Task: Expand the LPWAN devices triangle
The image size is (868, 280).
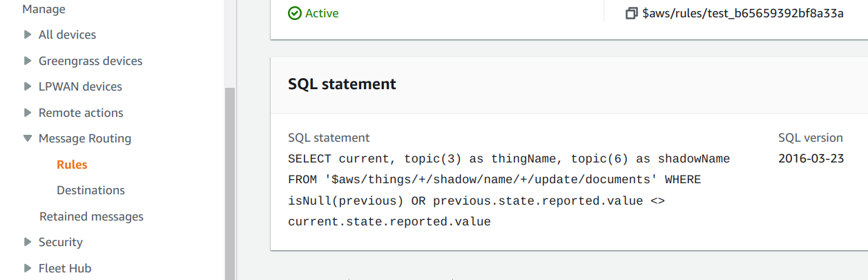Action: coord(28,86)
